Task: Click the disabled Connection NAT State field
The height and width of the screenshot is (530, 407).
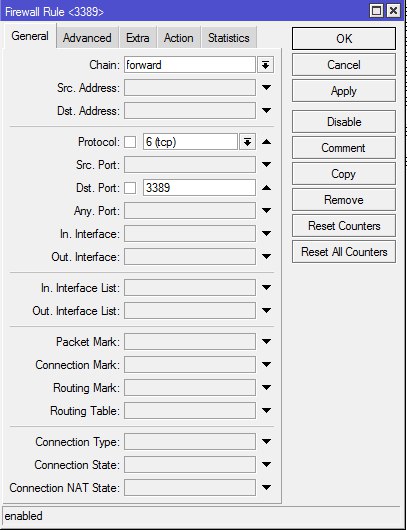Action: pyautogui.click(x=190, y=488)
